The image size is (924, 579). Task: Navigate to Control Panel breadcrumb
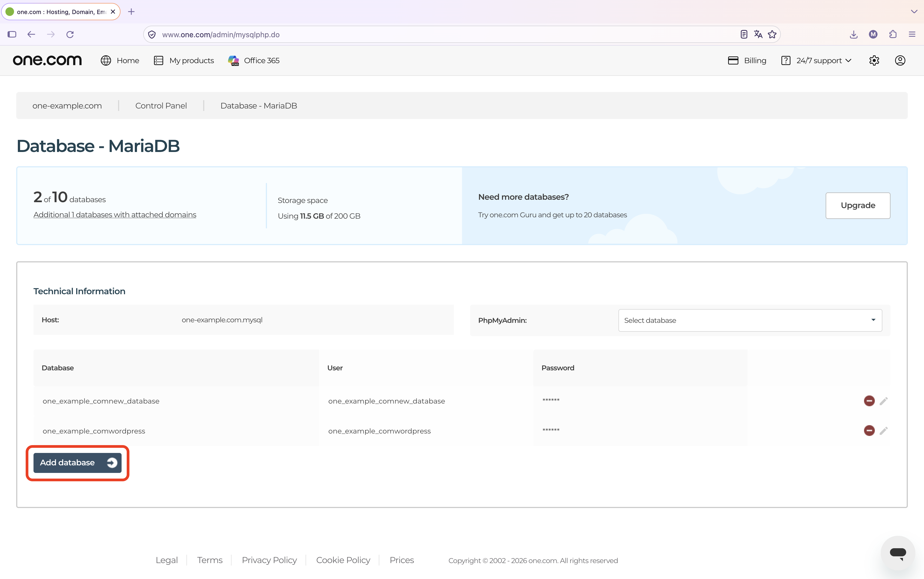coord(161,106)
